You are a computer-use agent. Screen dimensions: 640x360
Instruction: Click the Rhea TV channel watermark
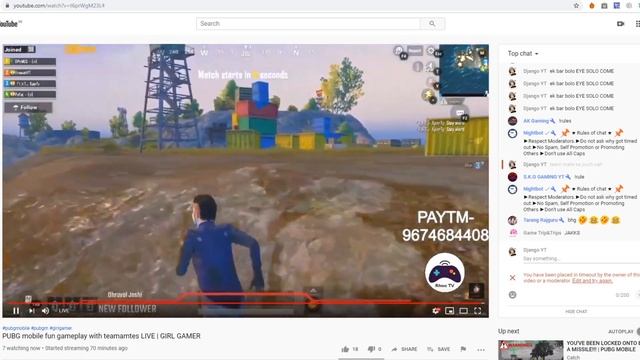(x=444, y=273)
